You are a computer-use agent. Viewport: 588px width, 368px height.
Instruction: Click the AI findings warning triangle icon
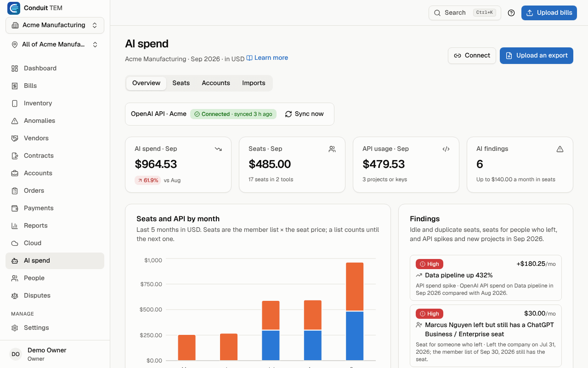point(560,149)
